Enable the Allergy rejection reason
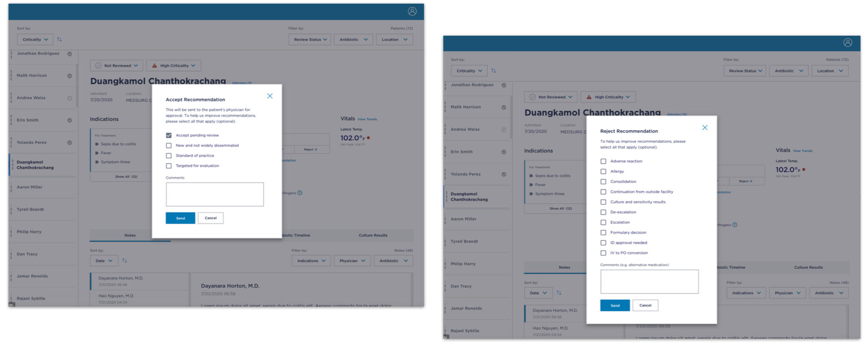This screenshot has height=347, width=868. coord(603,171)
